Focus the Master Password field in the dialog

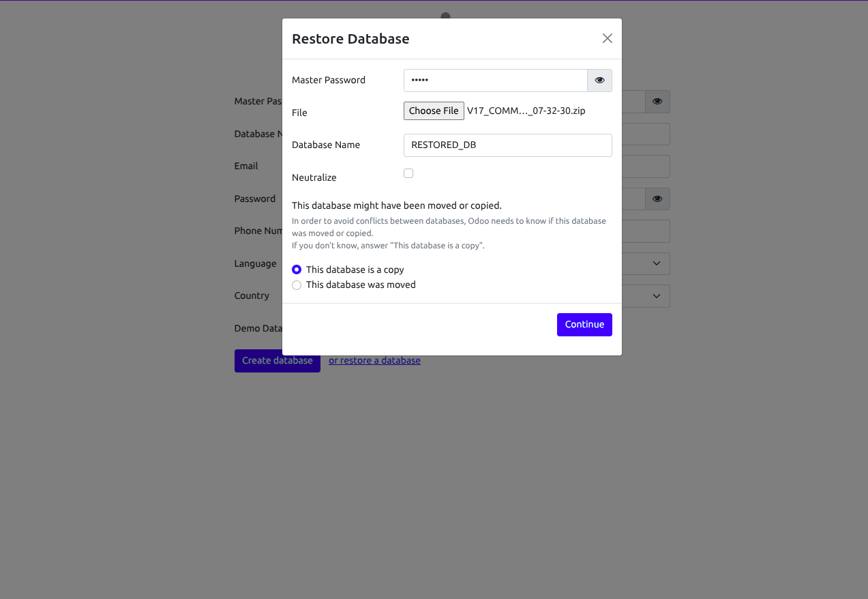495,81
